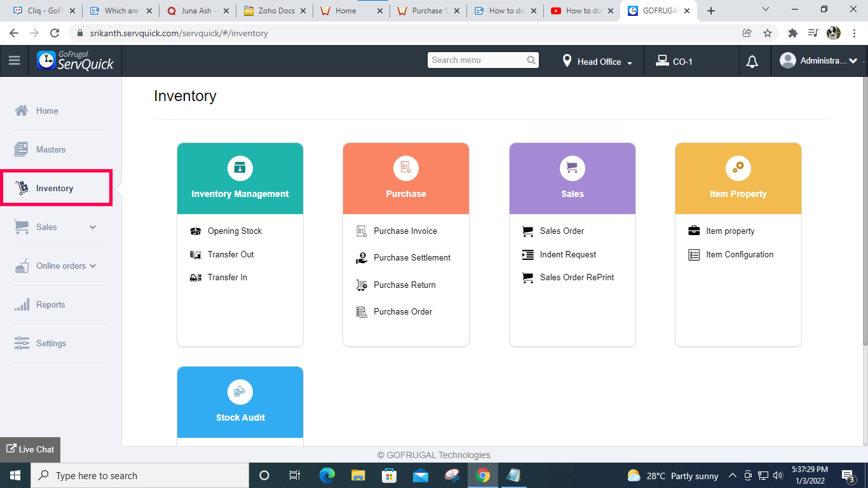This screenshot has width=868, height=488.
Task: Click the Administrator avatar icon
Action: [x=788, y=61]
